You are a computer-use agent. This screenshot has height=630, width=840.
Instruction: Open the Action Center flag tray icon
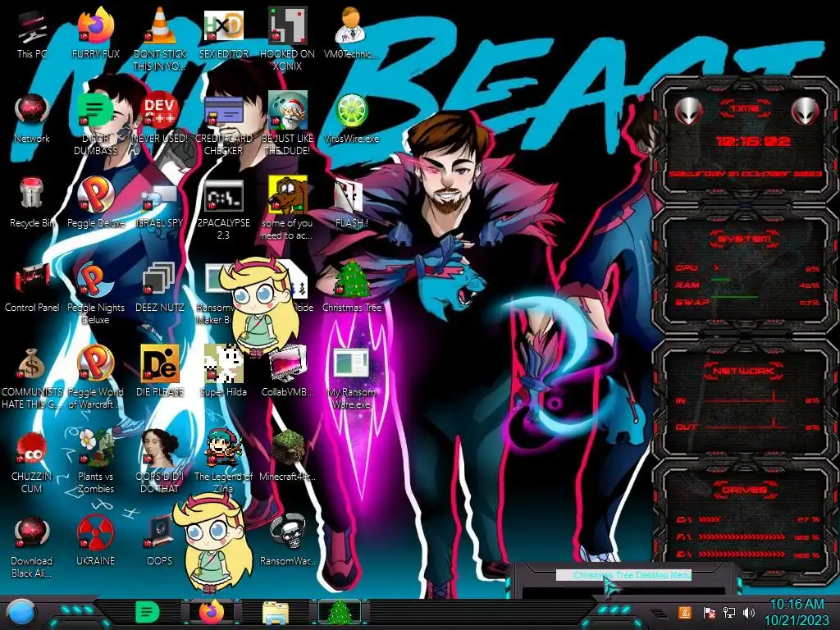(709, 612)
